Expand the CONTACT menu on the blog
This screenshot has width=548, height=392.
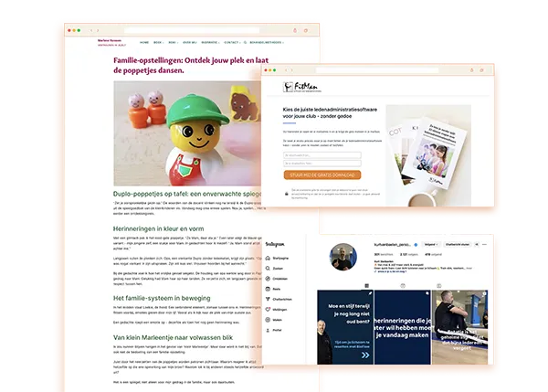click(232, 42)
